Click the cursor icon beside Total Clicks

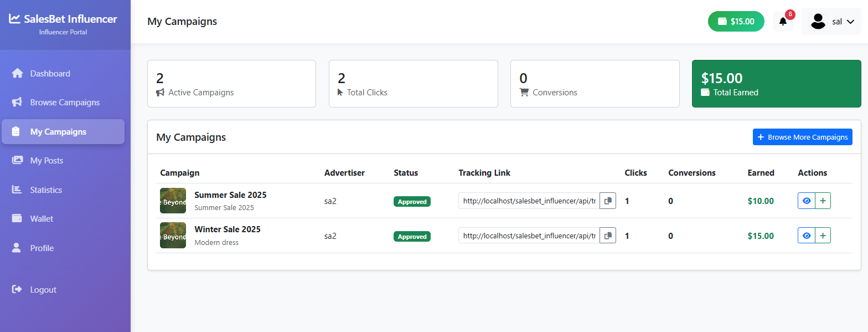tap(340, 93)
